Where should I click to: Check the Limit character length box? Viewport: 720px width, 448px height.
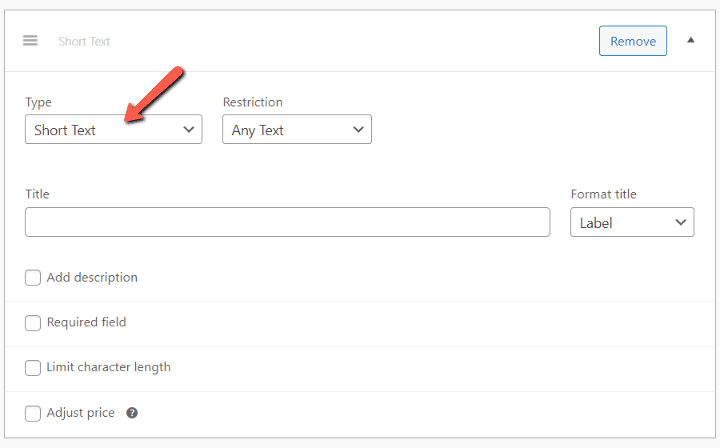click(x=33, y=368)
